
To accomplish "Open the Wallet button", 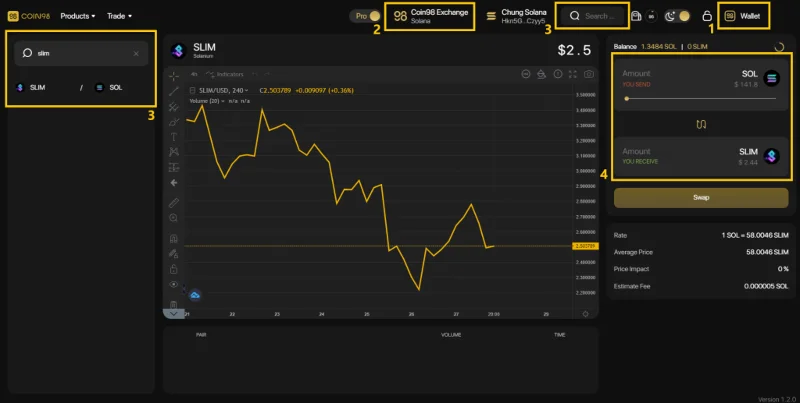I will pyautogui.click(x=743, y=16).
